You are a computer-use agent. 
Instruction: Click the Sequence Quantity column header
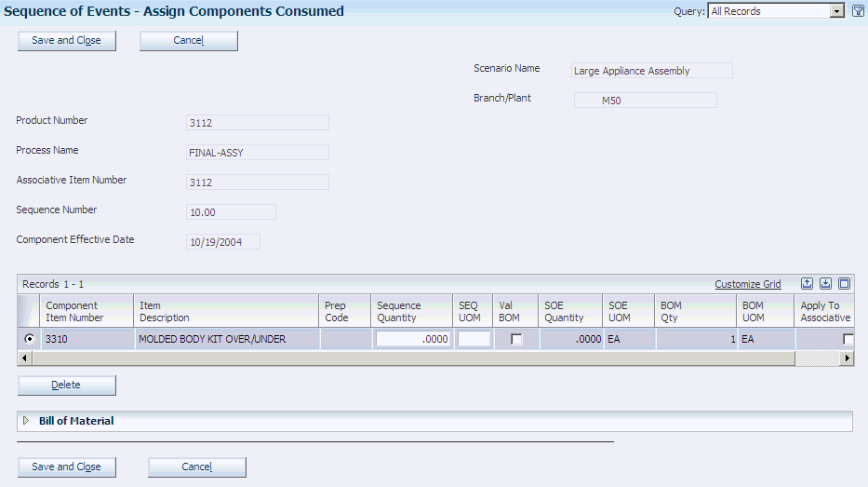click(412, 311)
